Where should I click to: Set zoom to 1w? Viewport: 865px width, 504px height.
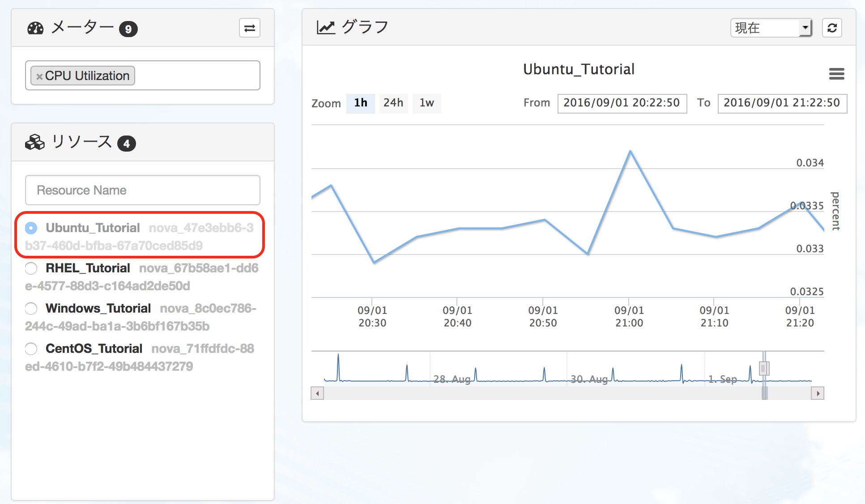[426, 103]
